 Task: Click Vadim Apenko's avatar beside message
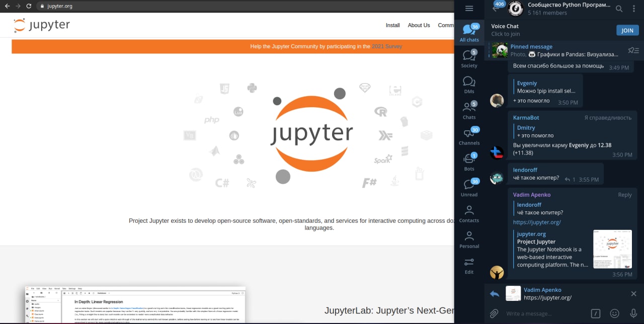click(x=497, y=272)
